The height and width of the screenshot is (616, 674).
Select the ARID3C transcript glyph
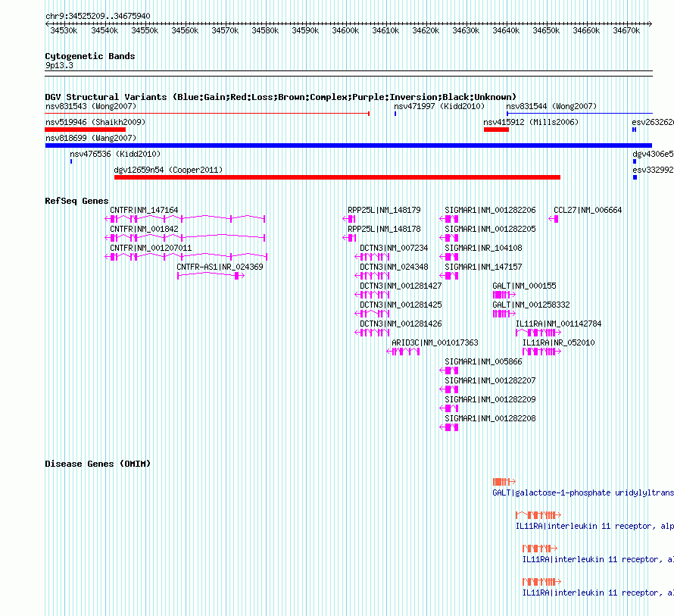403,352
